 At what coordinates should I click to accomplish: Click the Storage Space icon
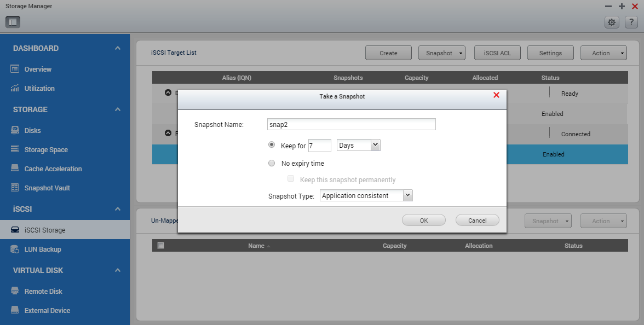15,149
